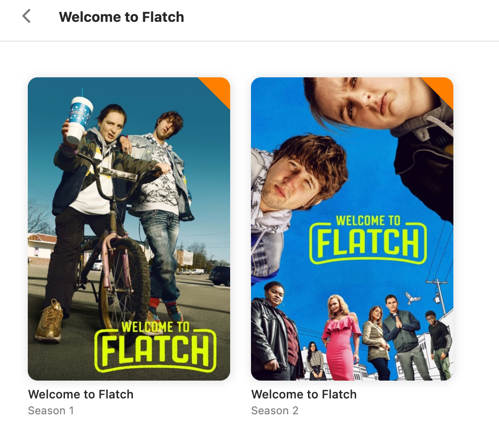
Task: Click the blue soda cup on Season 1 poster
Action: pos(79,119)
